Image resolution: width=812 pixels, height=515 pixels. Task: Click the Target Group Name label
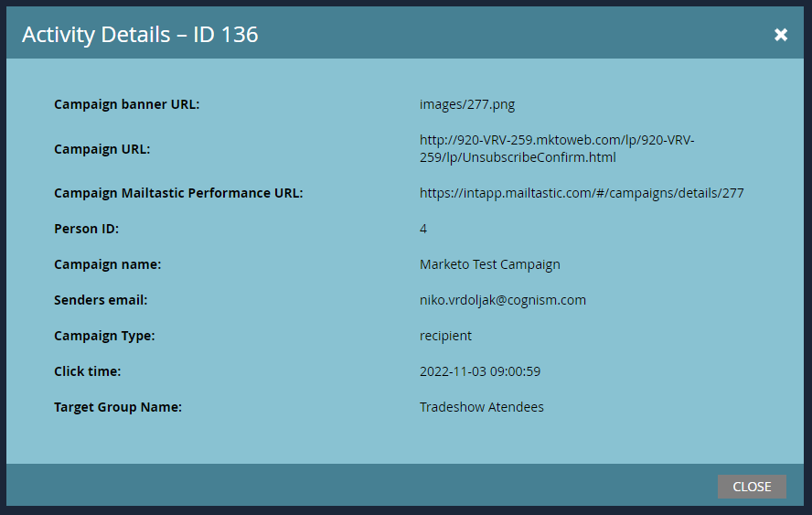[x=118, y=407]
